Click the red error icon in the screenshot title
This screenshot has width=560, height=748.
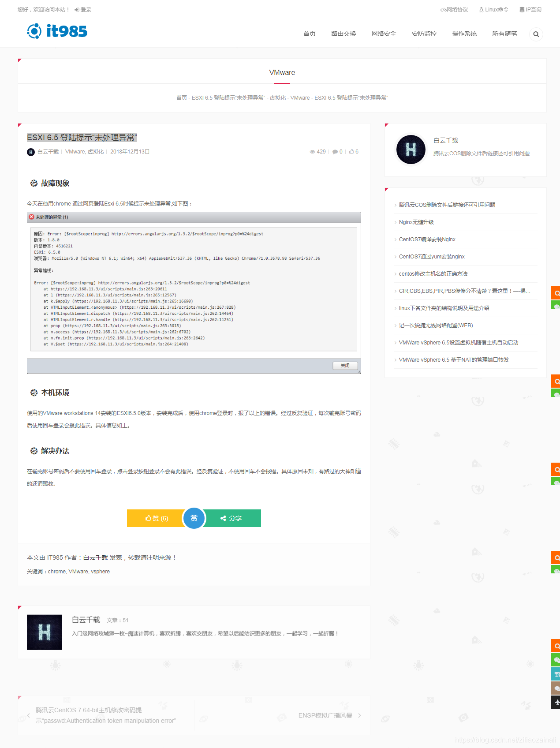[31, 217]
